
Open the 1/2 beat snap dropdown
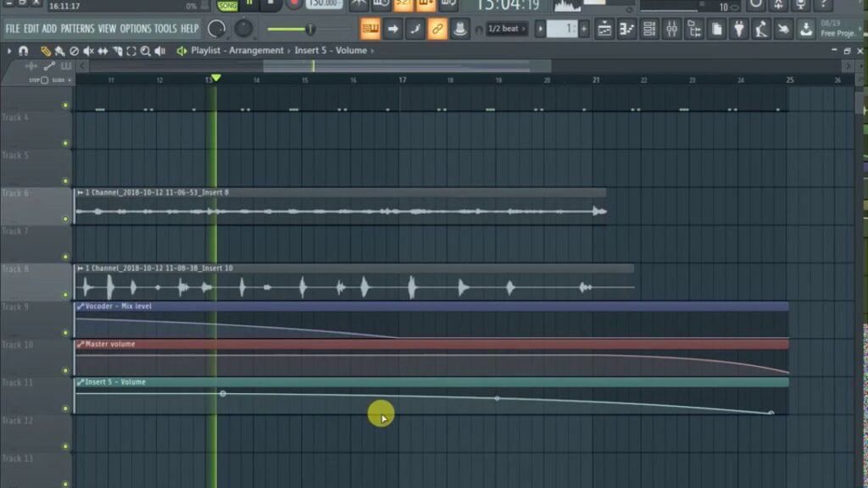(505, 28)
